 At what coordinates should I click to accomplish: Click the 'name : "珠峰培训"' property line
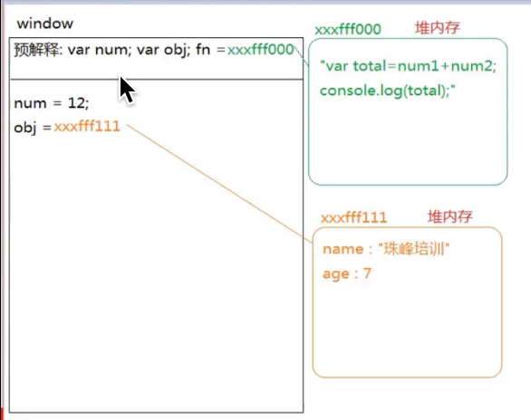tap(386, 249)
